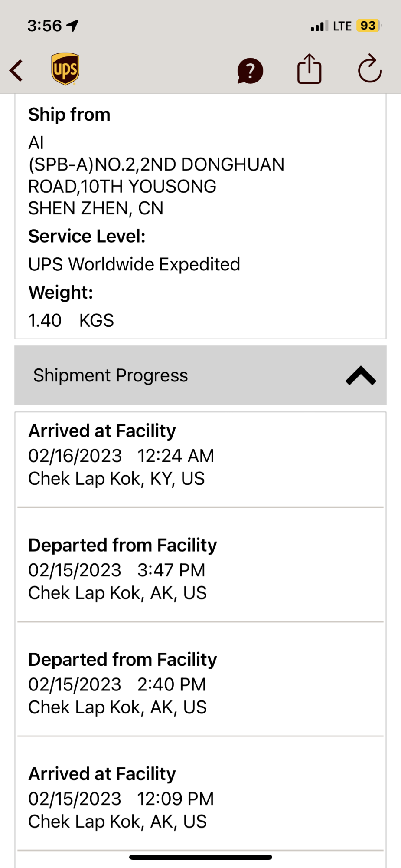Tap the location arrow in status bar
The width and height of the screenshot is (401, 868).
point(72,26)
